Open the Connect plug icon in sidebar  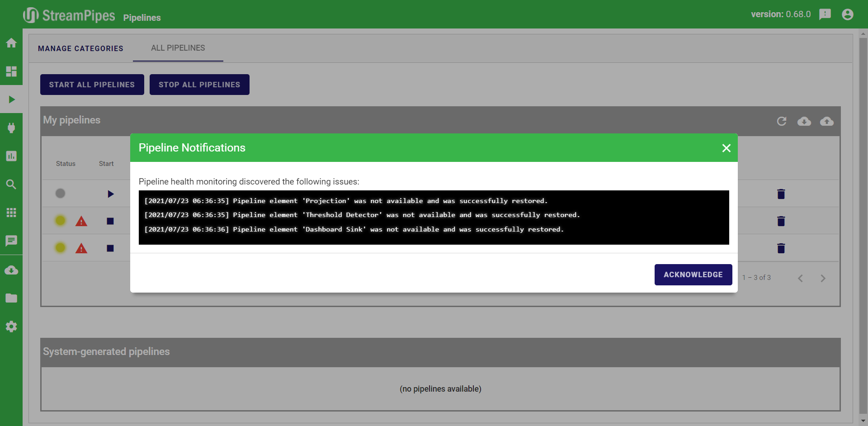click(11, 128)
